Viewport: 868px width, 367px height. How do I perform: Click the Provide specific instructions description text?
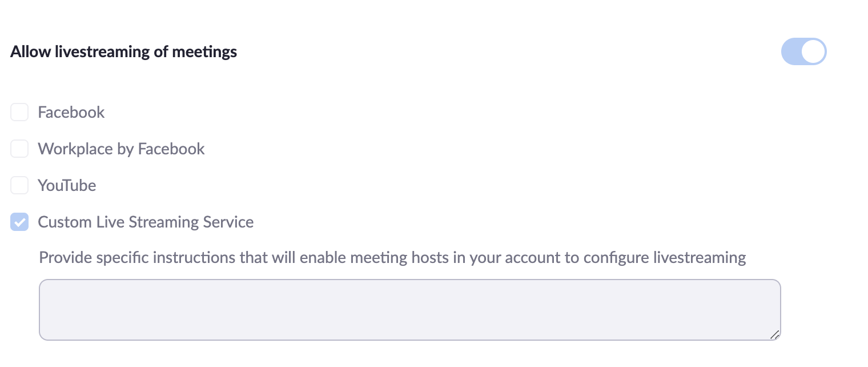tap(392, 258)
